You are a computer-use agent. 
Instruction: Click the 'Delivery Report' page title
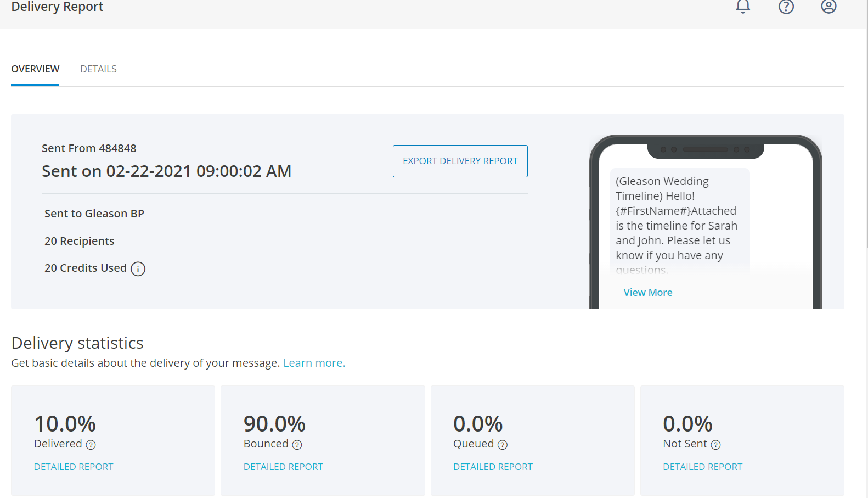(57, 7)
